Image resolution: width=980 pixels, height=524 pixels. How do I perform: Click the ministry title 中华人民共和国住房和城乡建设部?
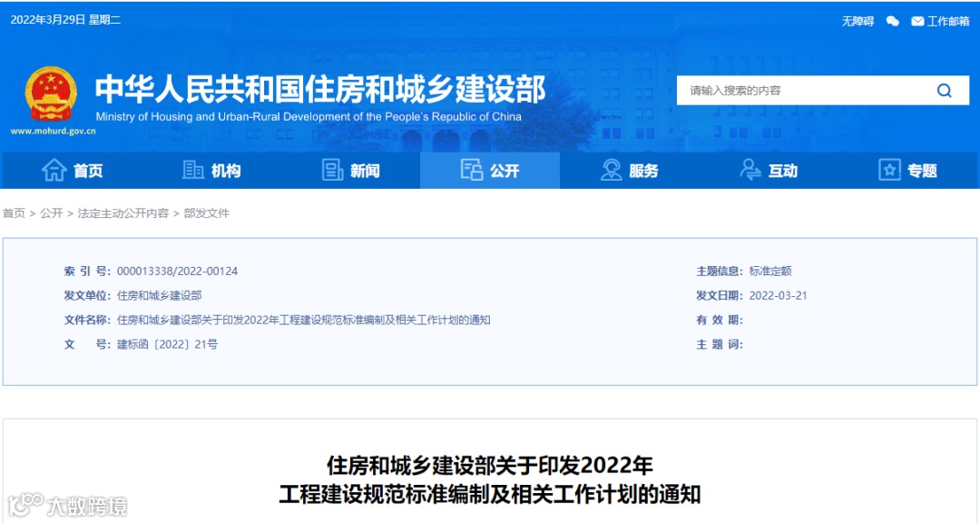point(320,89)
